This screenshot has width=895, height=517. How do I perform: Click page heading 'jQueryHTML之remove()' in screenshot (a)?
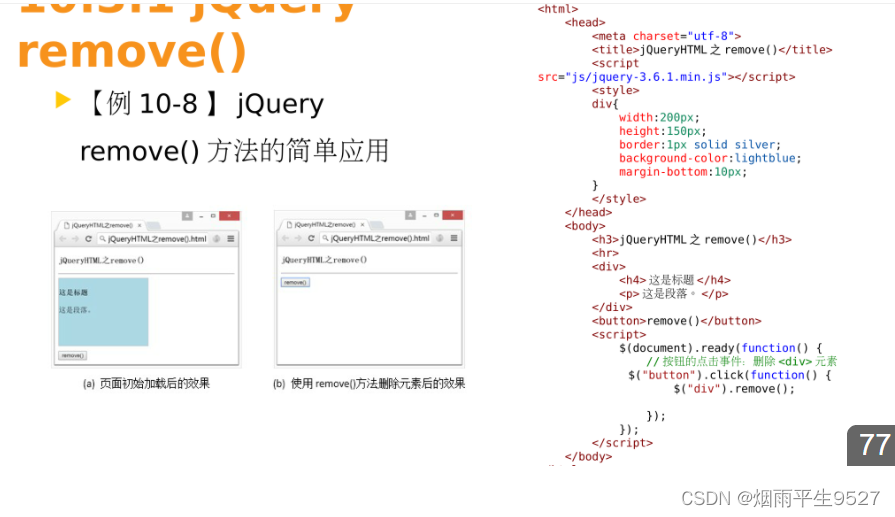(102, 260)
